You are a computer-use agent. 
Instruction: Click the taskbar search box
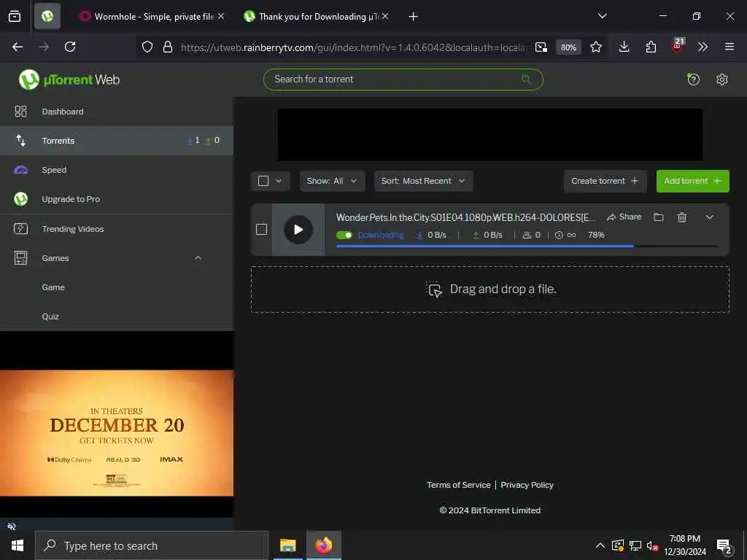coord(152,545)
